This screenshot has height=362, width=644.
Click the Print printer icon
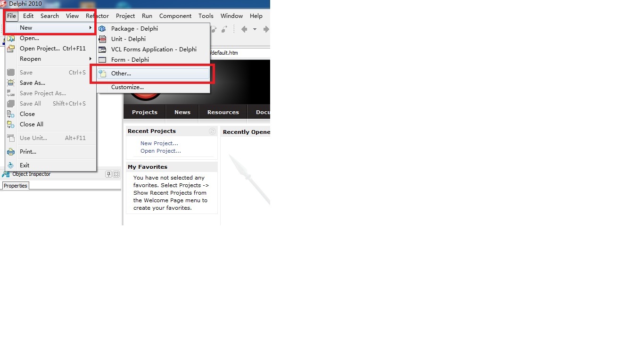tap(11, 152)
